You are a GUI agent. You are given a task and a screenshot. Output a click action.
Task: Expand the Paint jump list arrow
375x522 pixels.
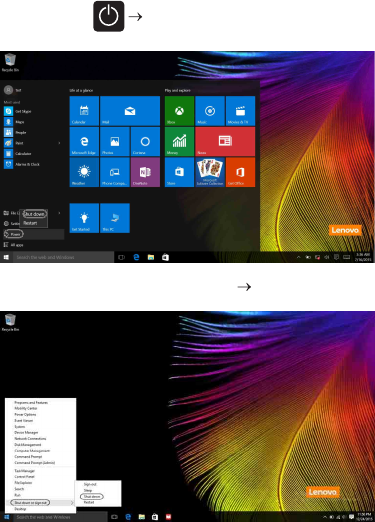[59, 143]
